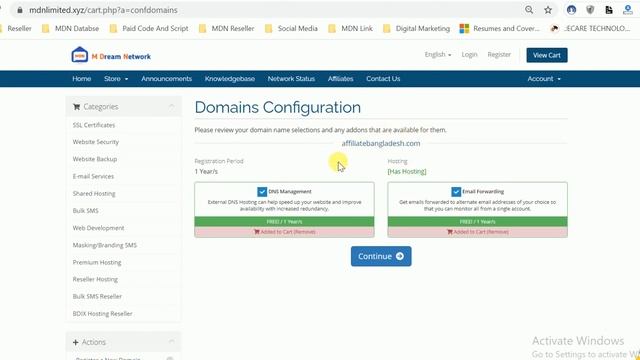The width and height of the screenshot is (640, 360).
Task: Open Contact Us page
Action: pos(383,79)
